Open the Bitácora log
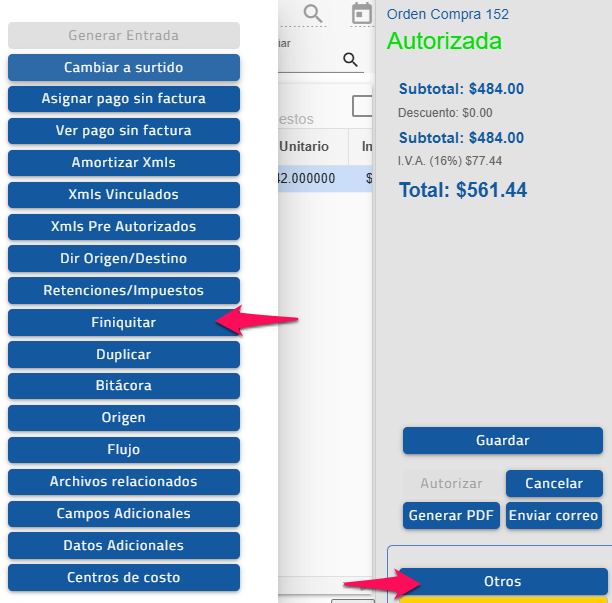Image resolution: width=612 pixels, height=603 pixels. point(123,387)
